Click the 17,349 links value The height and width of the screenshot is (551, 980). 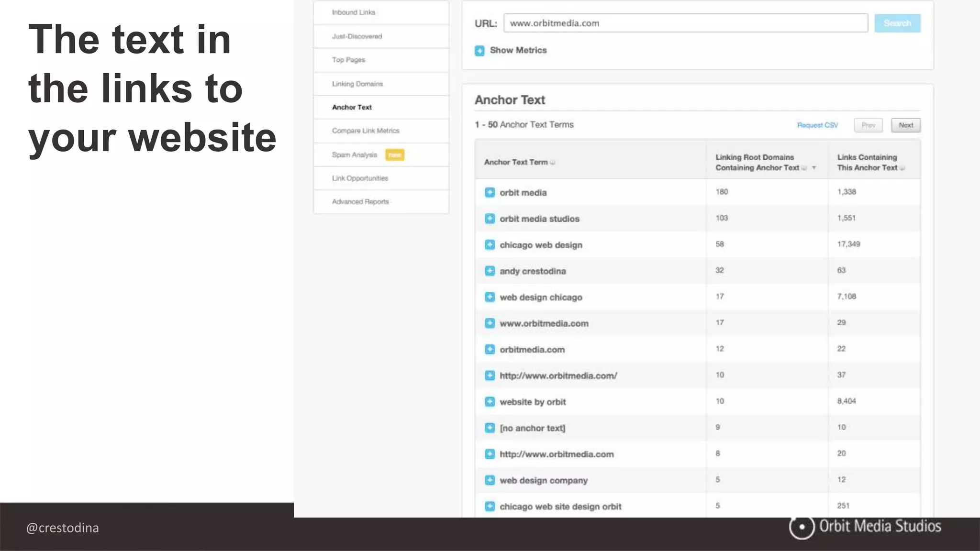(x=848, y=244)
